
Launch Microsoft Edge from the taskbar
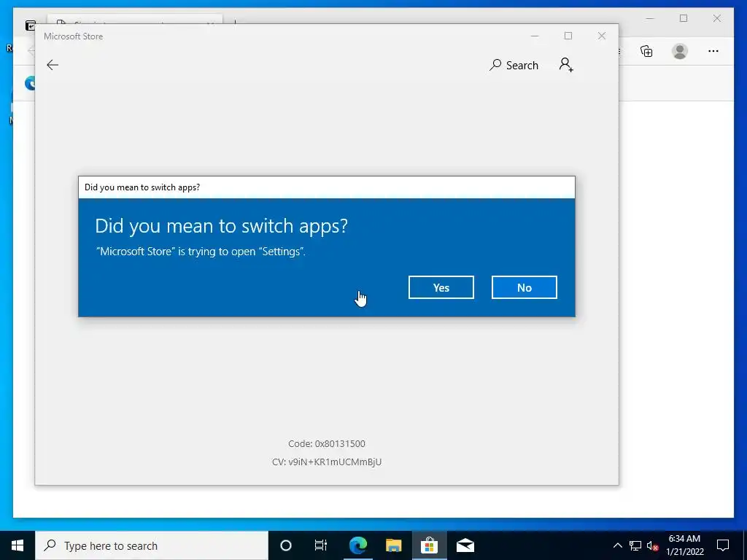click(357, 545)
